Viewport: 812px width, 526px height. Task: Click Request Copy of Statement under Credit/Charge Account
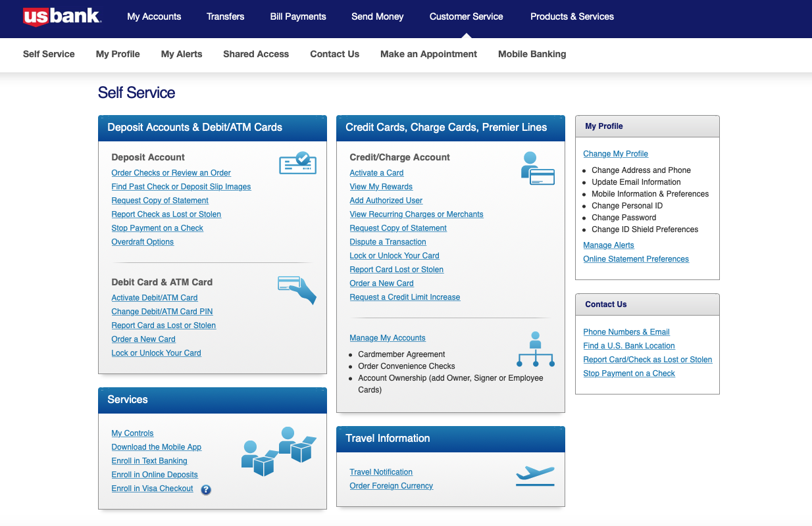click(x=398, y=228)
